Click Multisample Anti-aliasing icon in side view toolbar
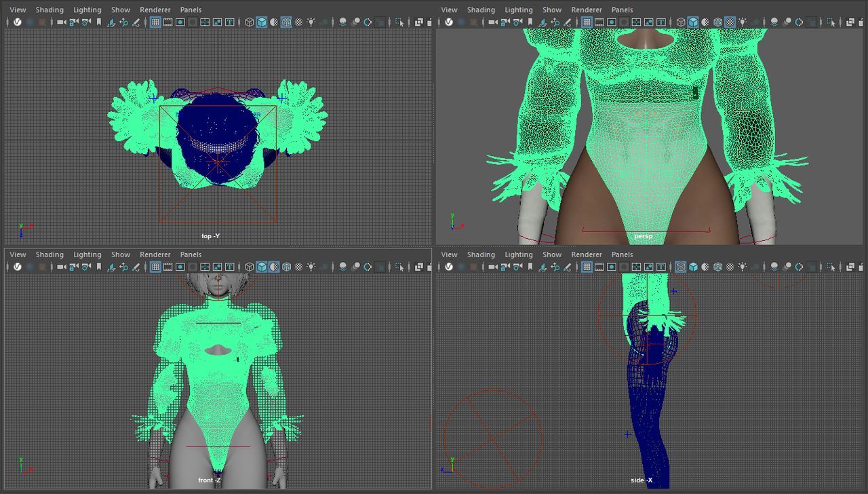868x494 pixels. tap(799, 267)
